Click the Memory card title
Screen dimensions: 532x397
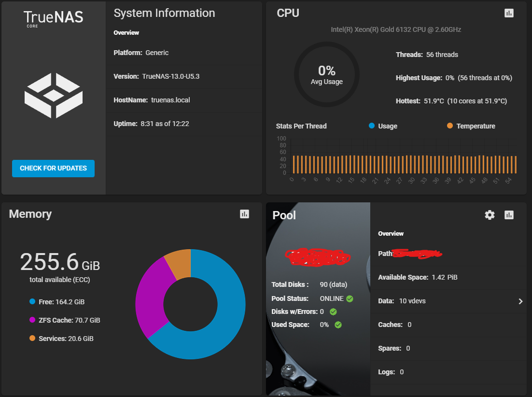tap(30, 214)
